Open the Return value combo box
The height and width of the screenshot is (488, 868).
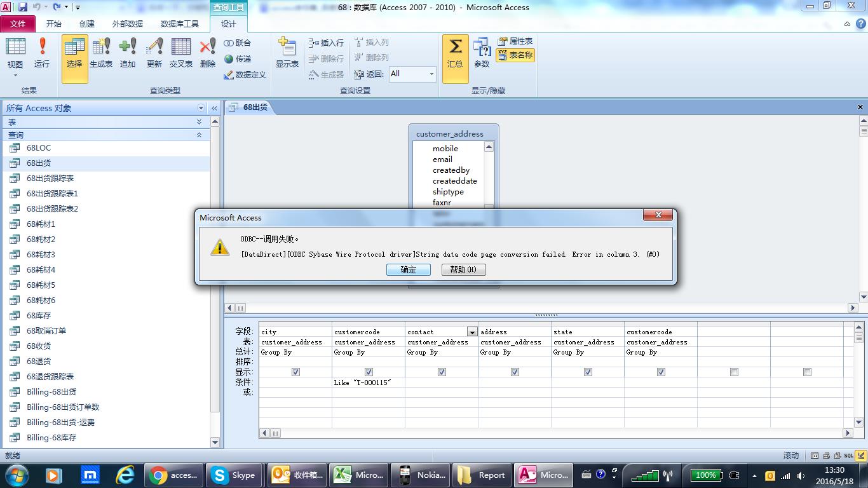[412, 74]
